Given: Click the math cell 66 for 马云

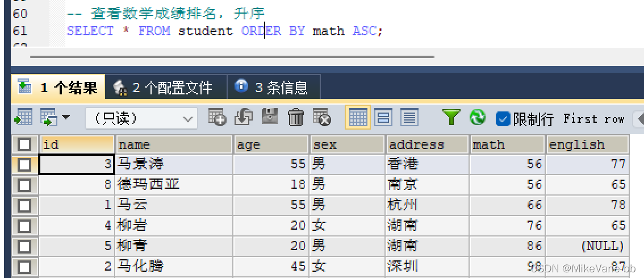Looking at the screenshot, I should (x=507, y=205).
